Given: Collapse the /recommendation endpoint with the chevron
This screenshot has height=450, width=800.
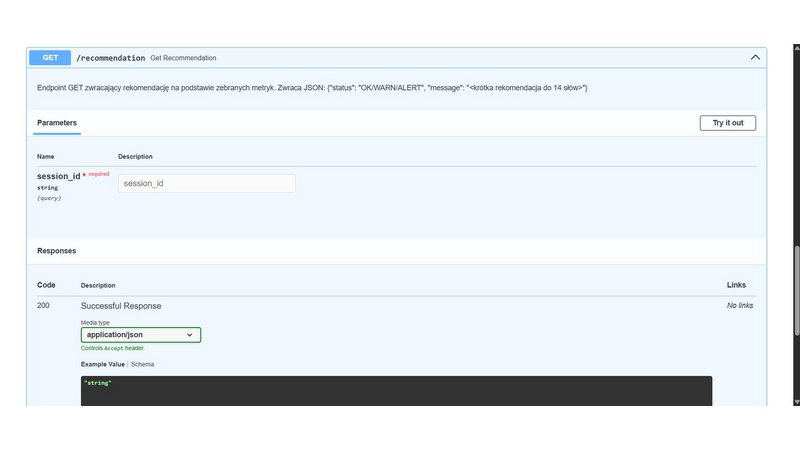Looking at the screenshot, I should point(755,58).
